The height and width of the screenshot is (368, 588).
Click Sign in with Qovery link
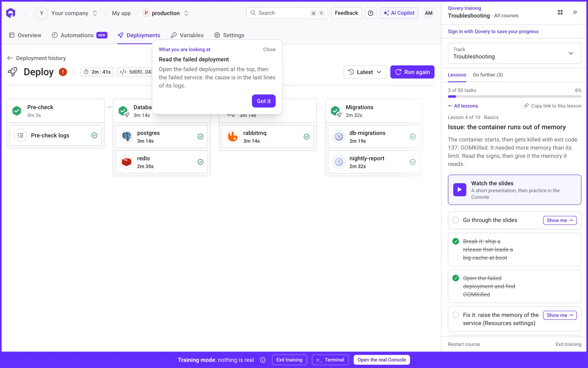[x=493, y=32]
